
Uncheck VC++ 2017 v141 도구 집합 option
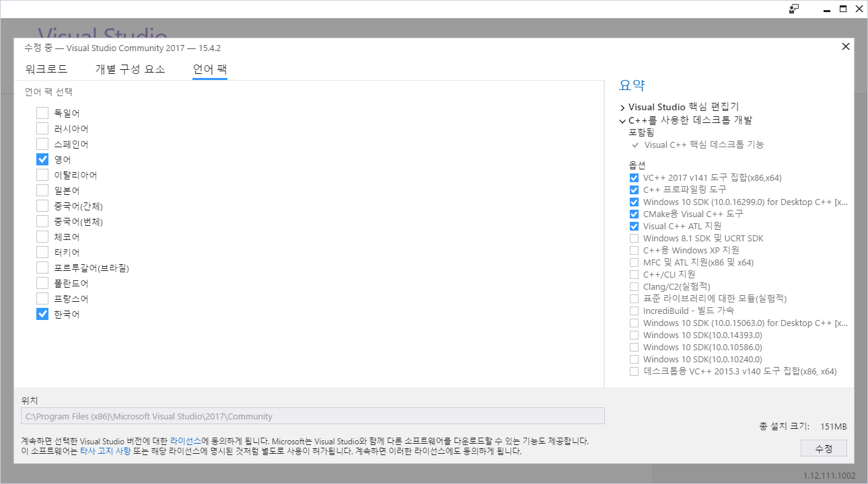coord(634,178)
